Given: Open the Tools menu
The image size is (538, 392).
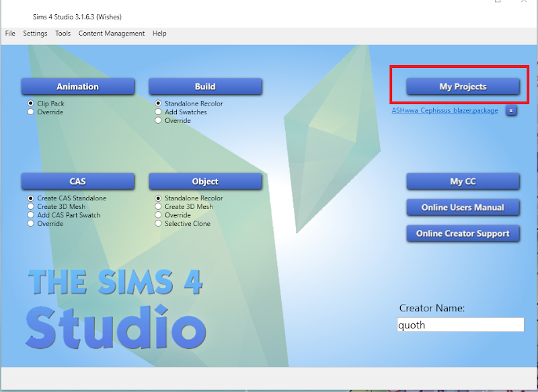Looking at the screenshot, I should tap(63, 33).
